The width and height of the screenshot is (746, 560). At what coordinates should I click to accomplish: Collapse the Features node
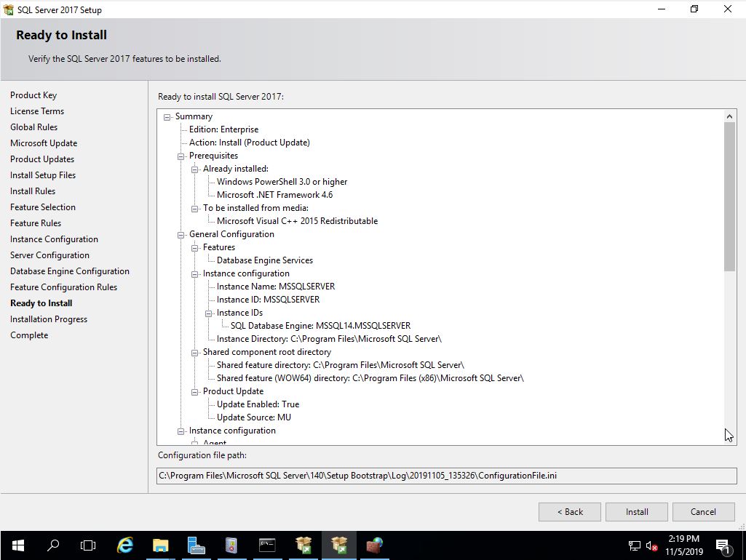194,248
